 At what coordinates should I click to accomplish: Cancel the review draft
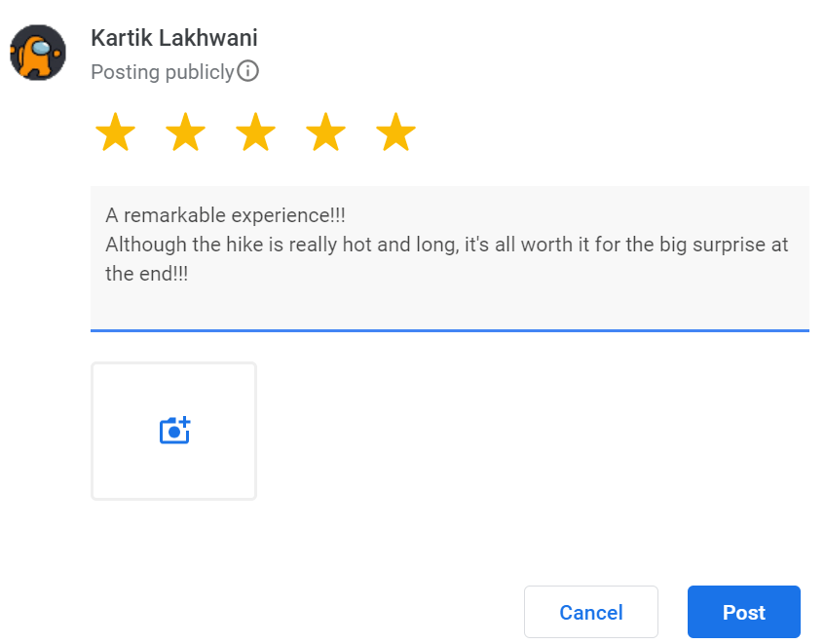coord(590,612)
